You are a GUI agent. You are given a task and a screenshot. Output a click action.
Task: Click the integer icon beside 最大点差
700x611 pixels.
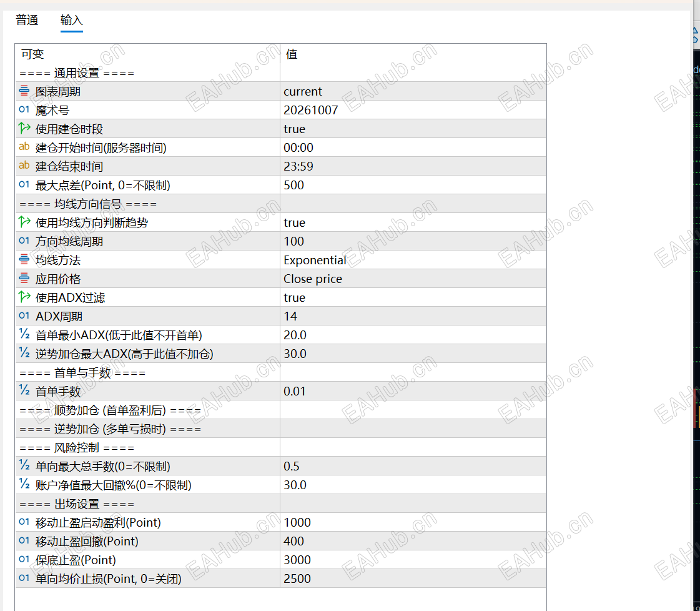click(x=24, y=185)
